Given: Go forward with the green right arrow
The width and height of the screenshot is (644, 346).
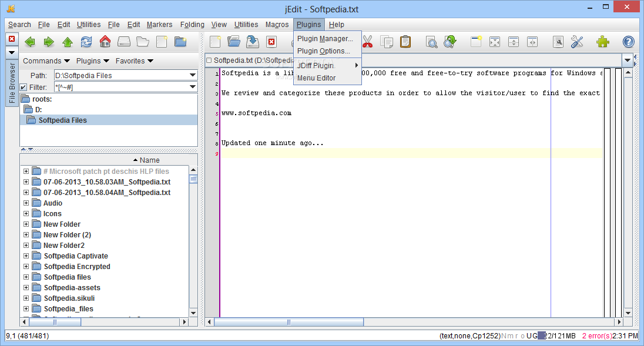Looking at the screenshot, I should tap(49, 42).
